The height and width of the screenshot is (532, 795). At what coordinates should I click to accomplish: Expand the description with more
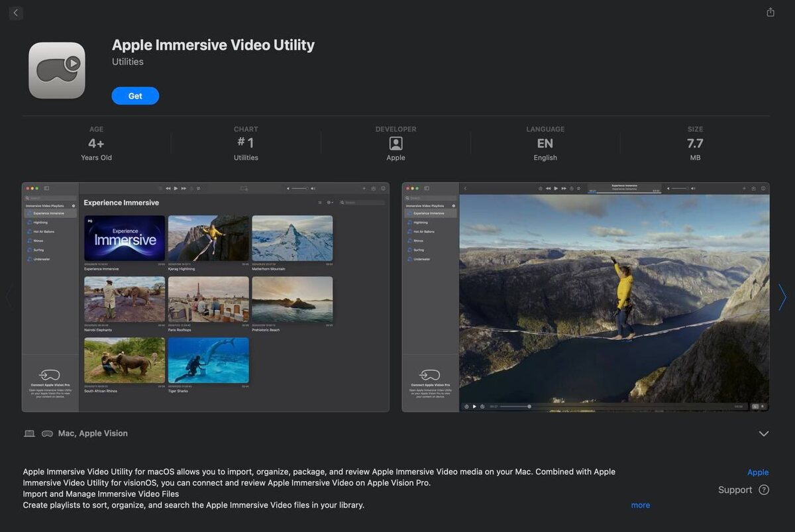click(640, 505)
